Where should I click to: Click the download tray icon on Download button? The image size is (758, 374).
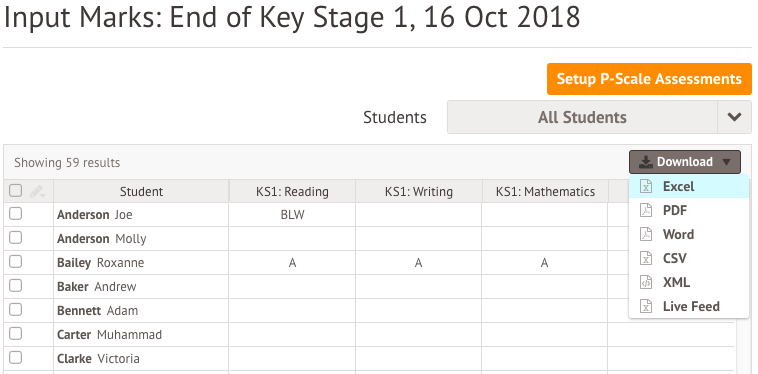click(646, 162)
